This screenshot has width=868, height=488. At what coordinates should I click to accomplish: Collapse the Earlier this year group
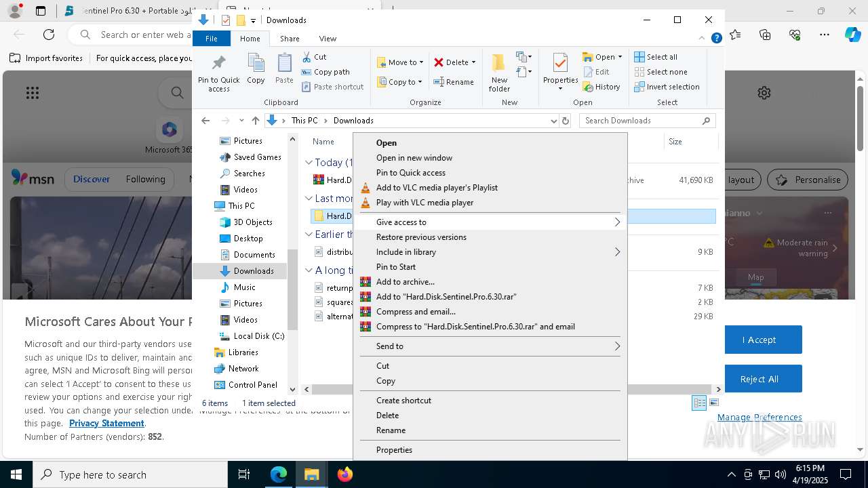[309, 235]
